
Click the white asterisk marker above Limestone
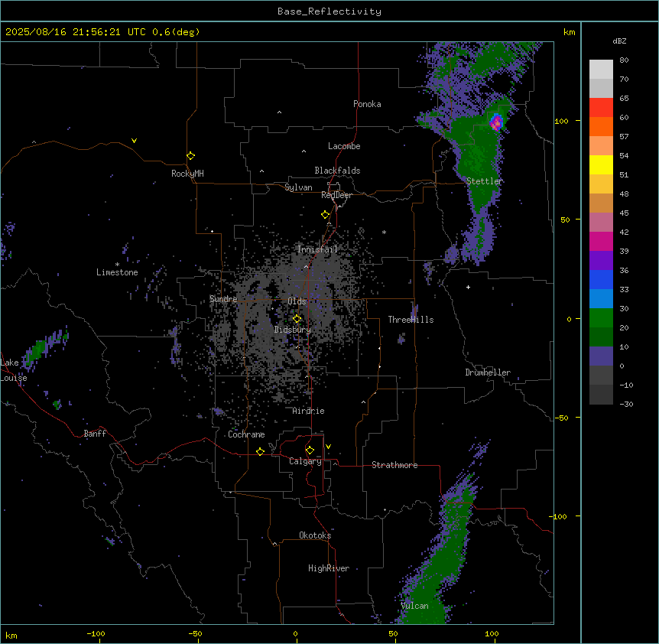[x=117, y=265]
